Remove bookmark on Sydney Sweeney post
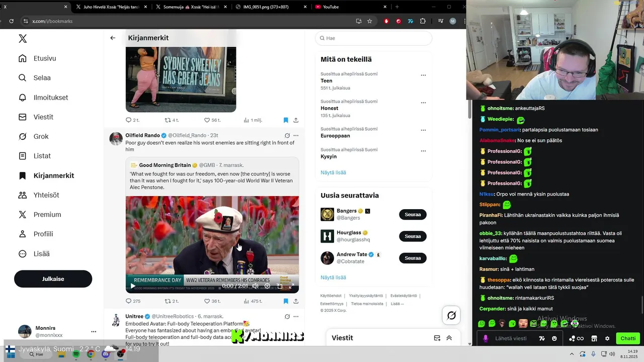 click(286, 120)
